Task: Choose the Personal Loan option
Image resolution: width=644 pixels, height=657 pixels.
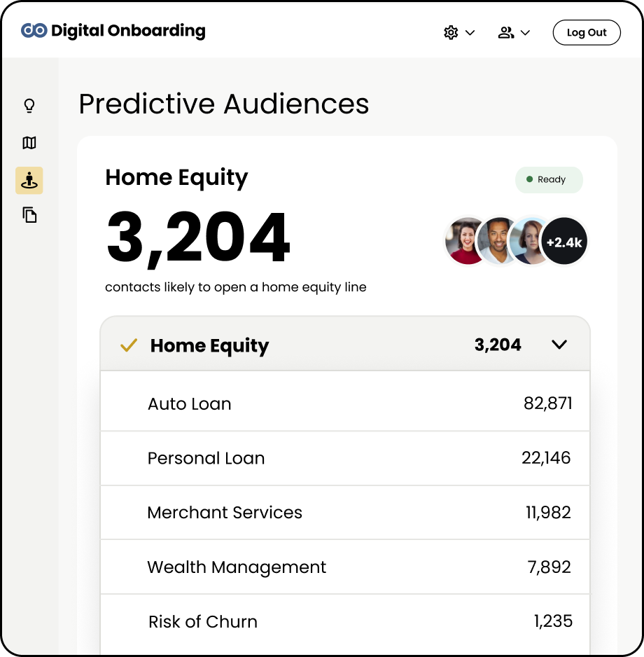Action: point(345,458)
